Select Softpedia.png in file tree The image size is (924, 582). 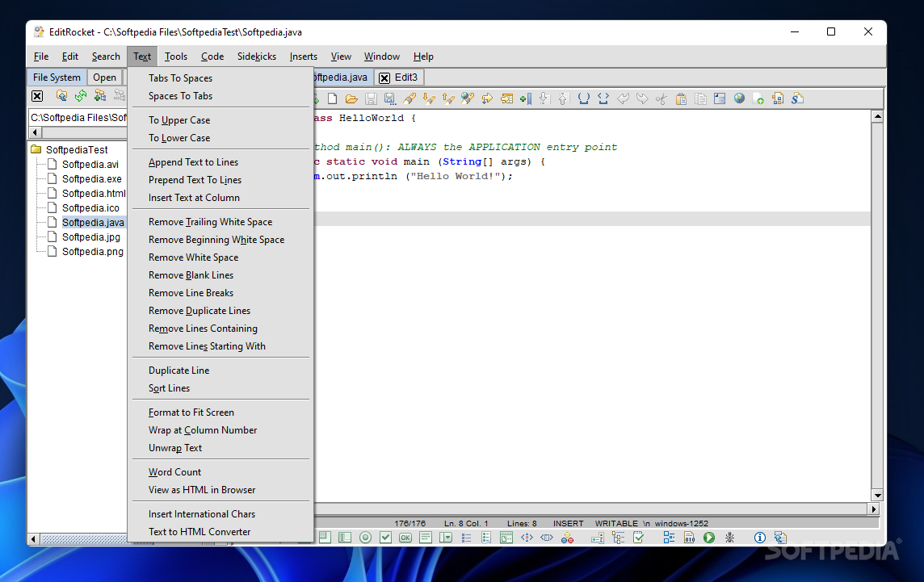click(x=93, y=252)
